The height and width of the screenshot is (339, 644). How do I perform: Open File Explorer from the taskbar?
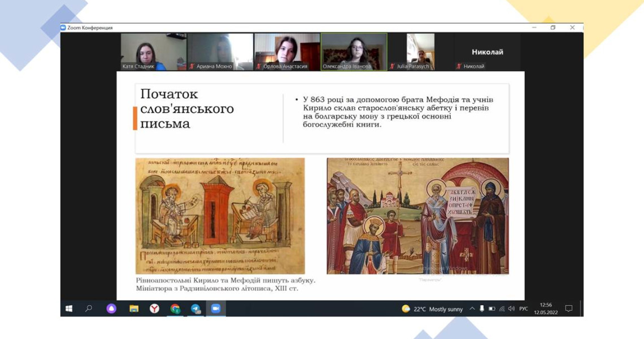click(133, 308)
